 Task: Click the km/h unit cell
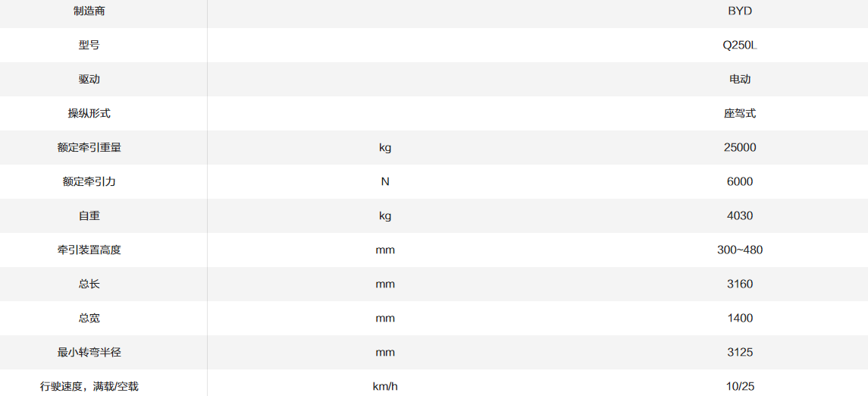(385, 387)
